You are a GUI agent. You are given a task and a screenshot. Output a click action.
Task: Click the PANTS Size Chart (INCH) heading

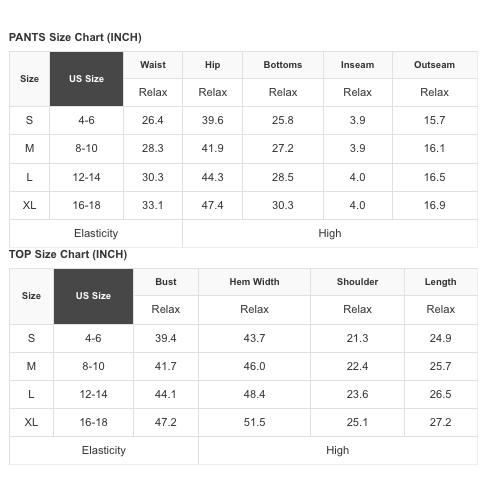click(75, 37)
